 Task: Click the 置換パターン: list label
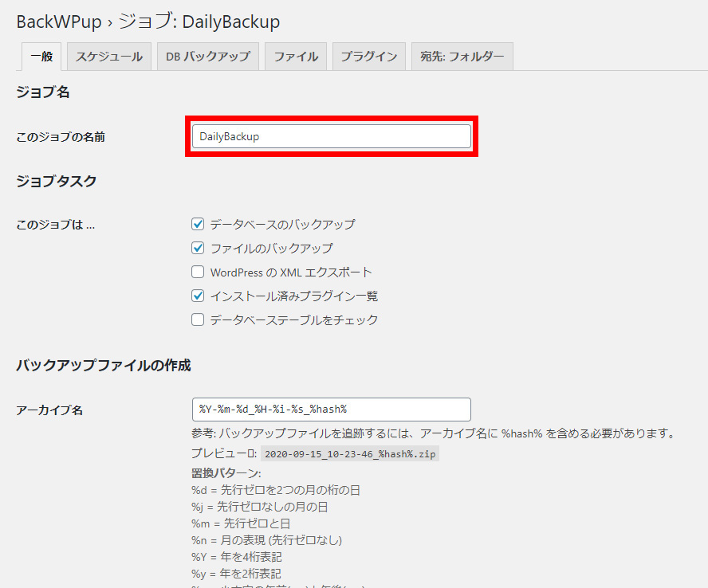pyautogui.click(x=220, y=473)
